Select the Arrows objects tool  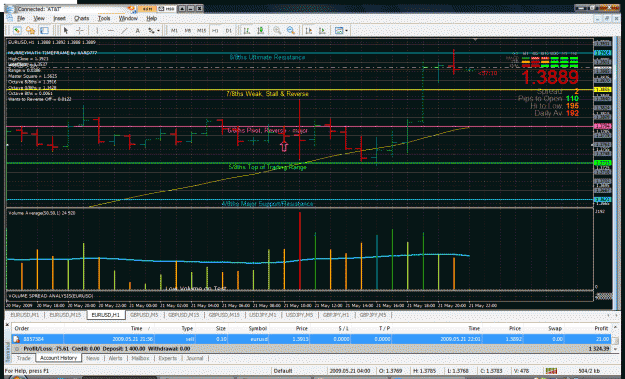click(x=151, y=30)
